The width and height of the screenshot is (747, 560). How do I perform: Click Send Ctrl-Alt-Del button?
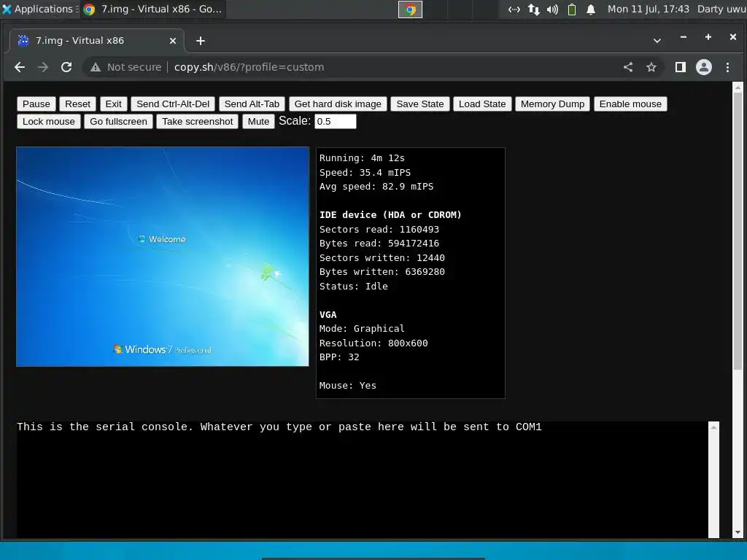point(173,104)
